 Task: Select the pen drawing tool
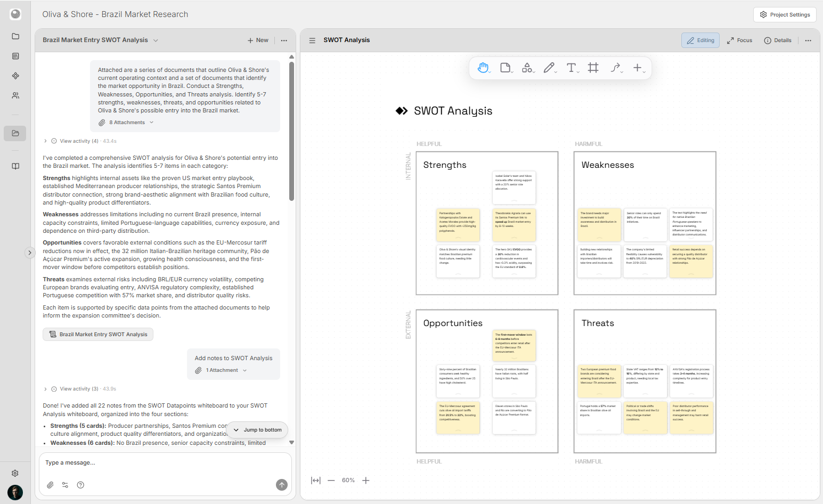click(x=549, y=68)
